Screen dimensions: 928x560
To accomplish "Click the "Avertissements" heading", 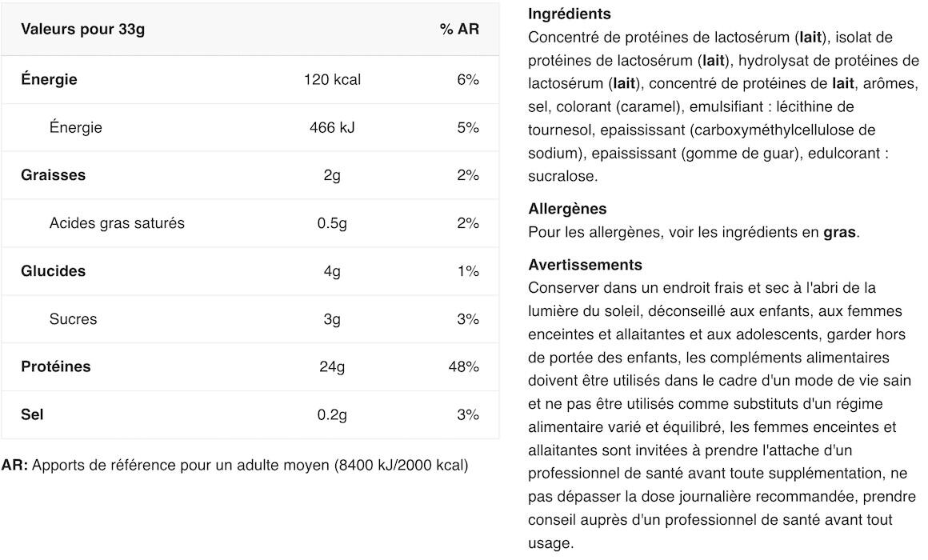I will 585,265.
